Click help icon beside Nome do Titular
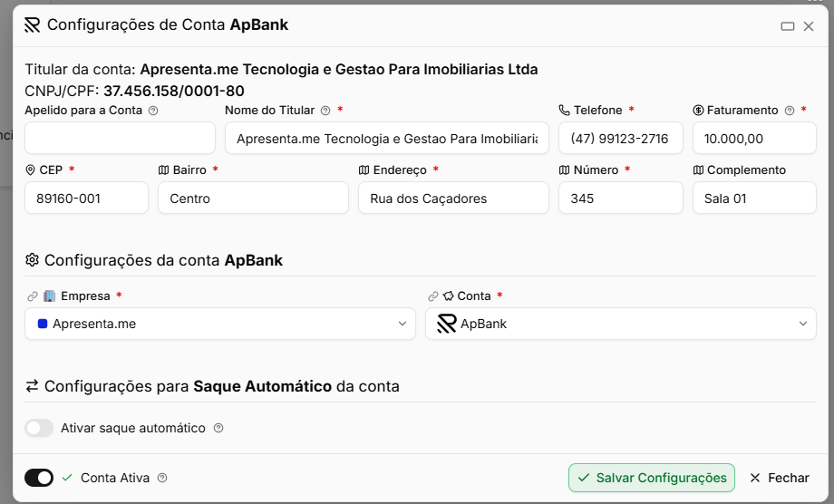 325,111
